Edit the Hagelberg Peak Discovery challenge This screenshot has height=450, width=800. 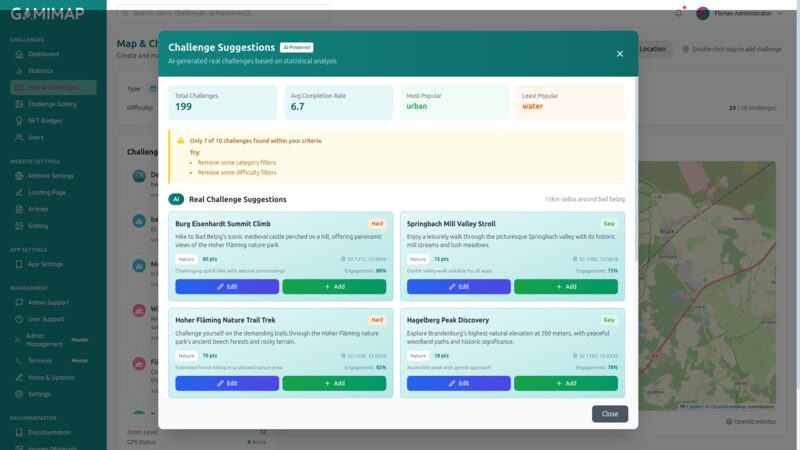(x=458, y=383)
